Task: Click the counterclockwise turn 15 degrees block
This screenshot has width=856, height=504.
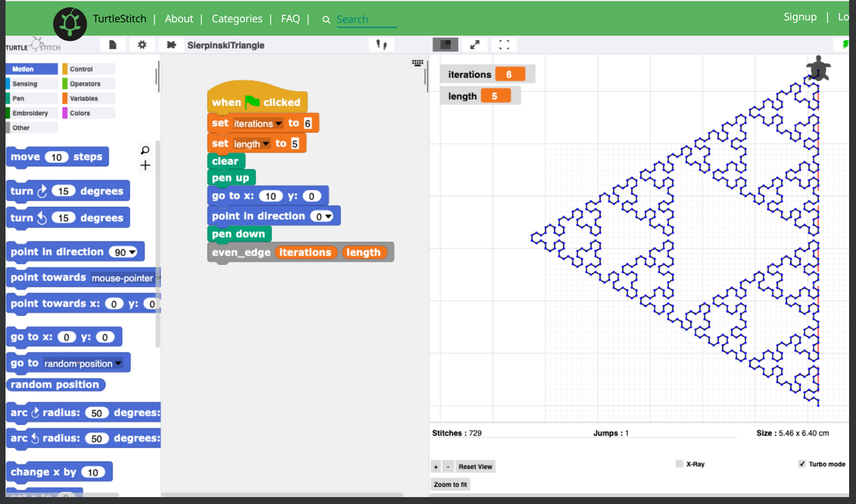Action: click(68, 217)
